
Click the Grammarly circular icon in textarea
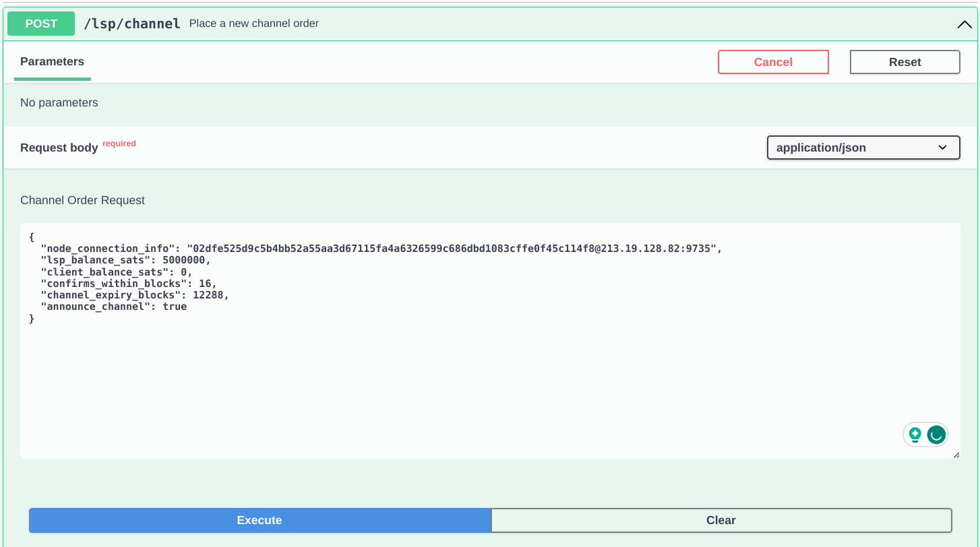tap(936, 435)
